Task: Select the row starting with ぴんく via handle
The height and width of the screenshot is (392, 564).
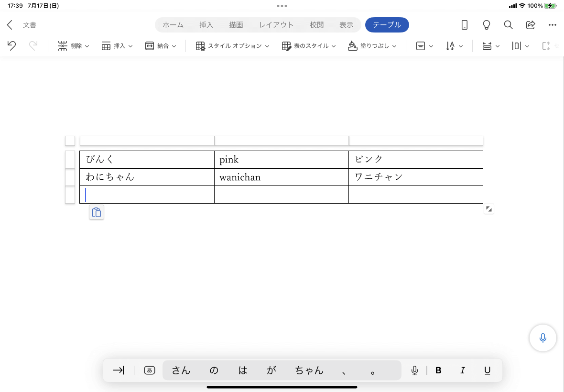Action: pyautogui.click(x=70, y=160)
